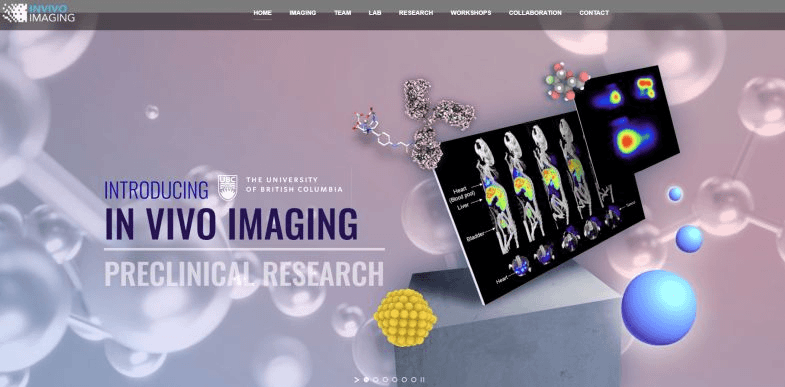Open the CONTACT page
The width and height of the screenshot is (785, 387).
coord(594,13)
